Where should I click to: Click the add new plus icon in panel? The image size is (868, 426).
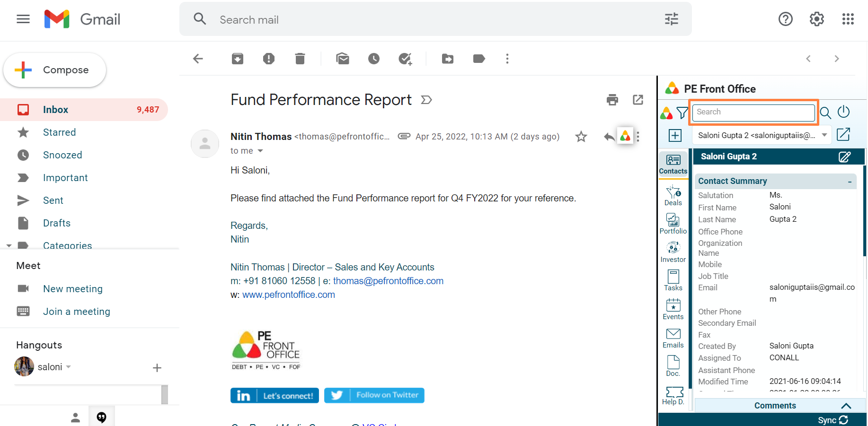[675, 135]
